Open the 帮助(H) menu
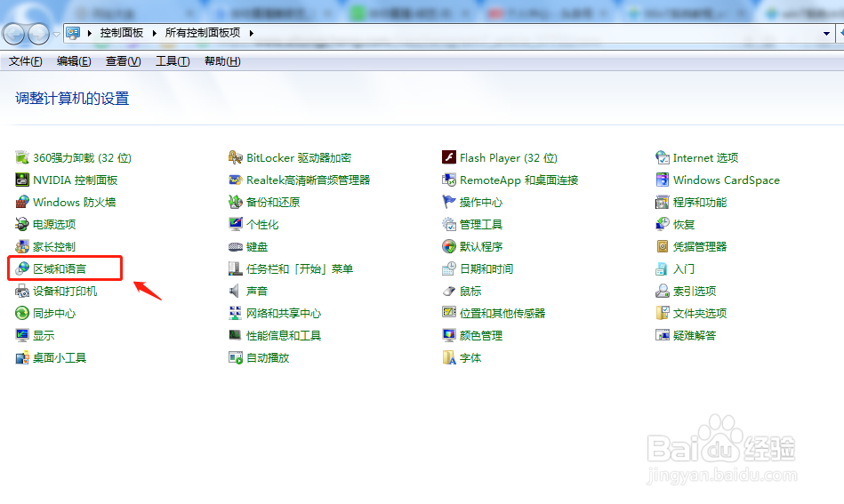The height and width of the screenshot is (504, 844). (222, 61)
